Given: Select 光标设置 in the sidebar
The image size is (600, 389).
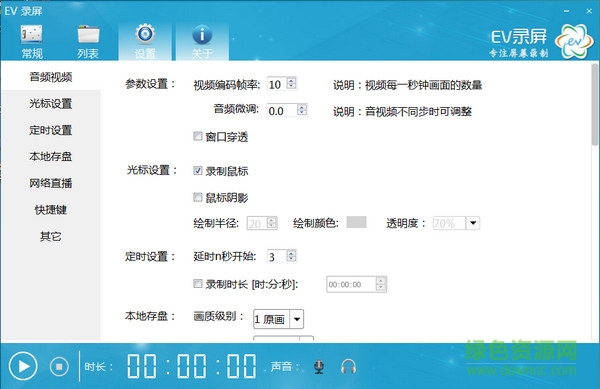Looking at the screenshot, I should 51,103.
